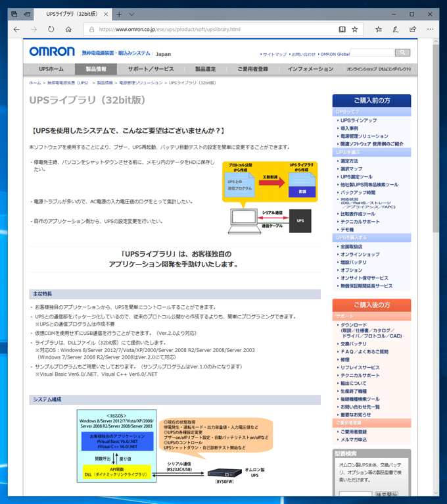Screen dimensions: 447x504
Task: Open the UPS選定ツール sidebar link
Action: tap(356, 177)
